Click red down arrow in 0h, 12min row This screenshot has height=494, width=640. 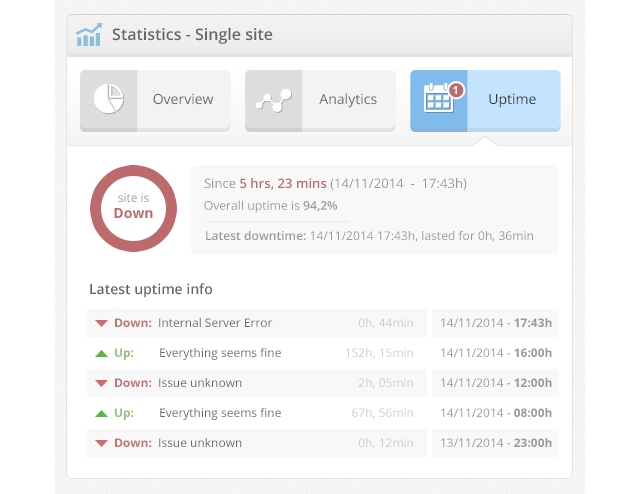pos(101,443)
